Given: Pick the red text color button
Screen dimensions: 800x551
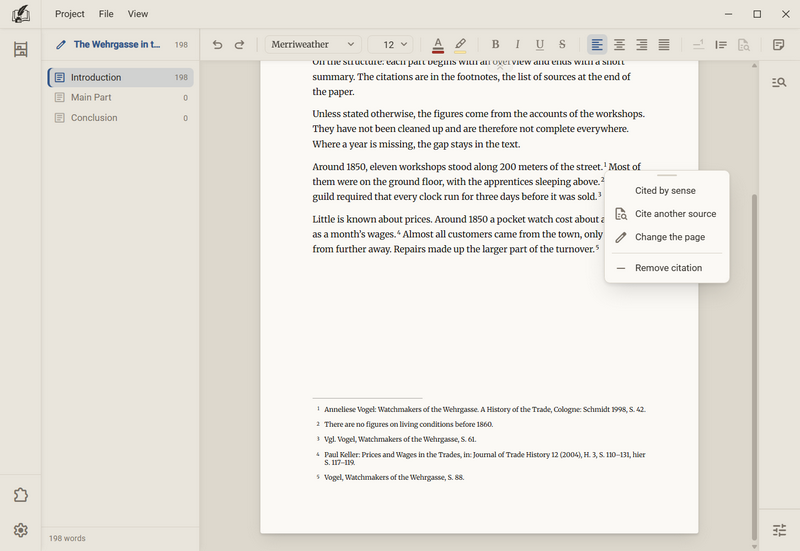Looking at the screenshot, I should coord(438,45).
